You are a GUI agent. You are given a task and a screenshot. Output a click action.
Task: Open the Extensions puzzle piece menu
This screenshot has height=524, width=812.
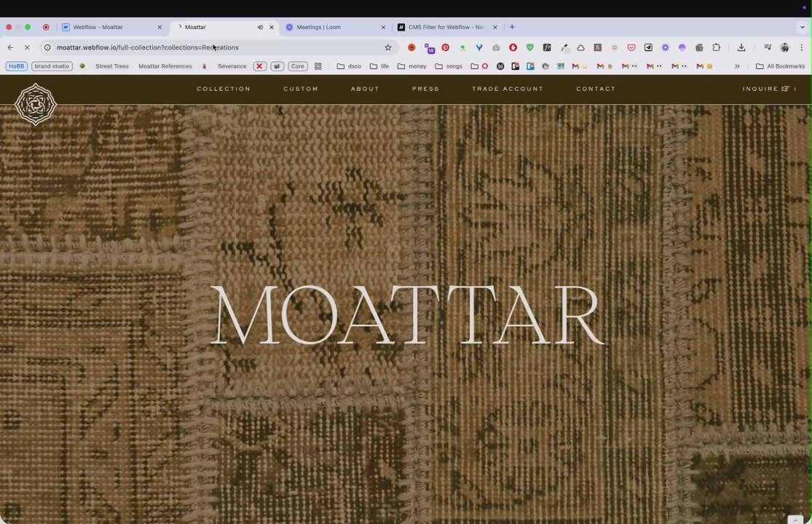point(716,47)
